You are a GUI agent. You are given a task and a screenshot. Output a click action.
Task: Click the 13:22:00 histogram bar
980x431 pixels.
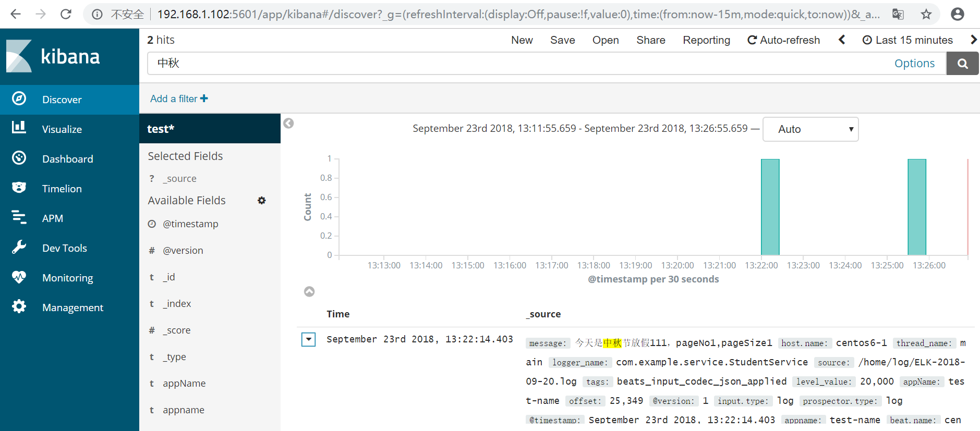(770, 207)
